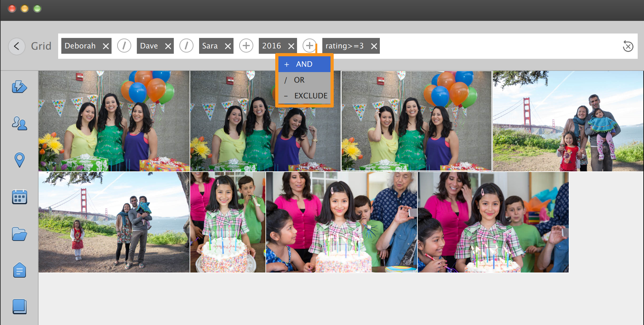Image resolution: width=644 pixels, height=325 pixels.
Task: Click the back arrow next to Grid
Action: pyautogui.click(x=17, y=46)
